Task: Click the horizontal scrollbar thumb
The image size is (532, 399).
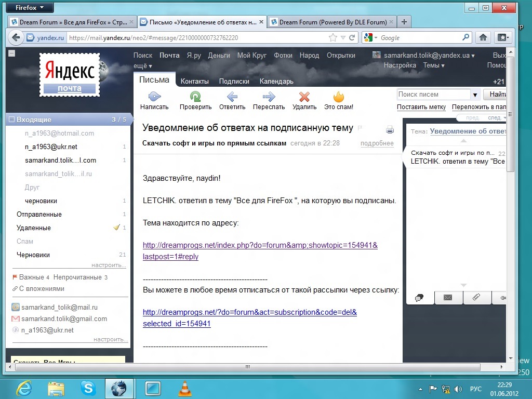Action: (x=247, y=367)
